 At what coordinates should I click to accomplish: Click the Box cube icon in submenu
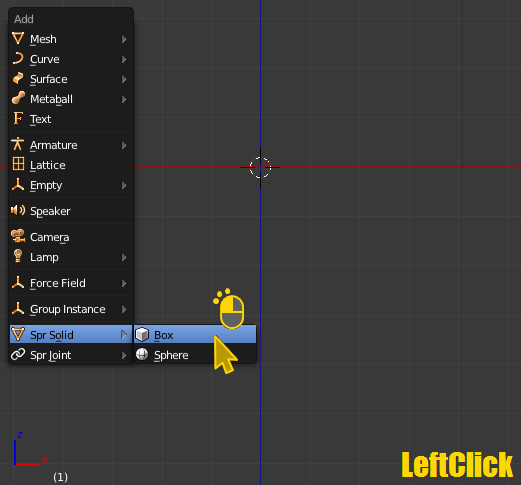(x=142, y=334)
